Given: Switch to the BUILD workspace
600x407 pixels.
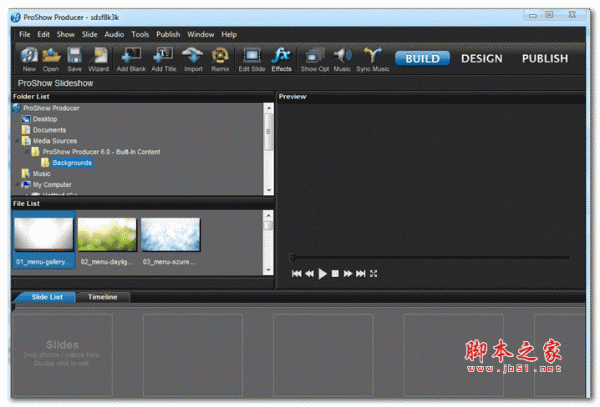Looking at the screenshot, I should pyautogui.click(x=422, y=59).
